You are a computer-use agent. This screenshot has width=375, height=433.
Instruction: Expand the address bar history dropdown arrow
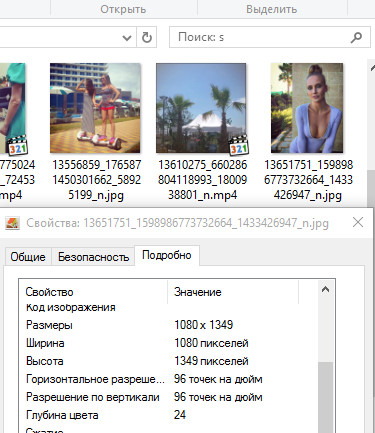pos(127,38)
